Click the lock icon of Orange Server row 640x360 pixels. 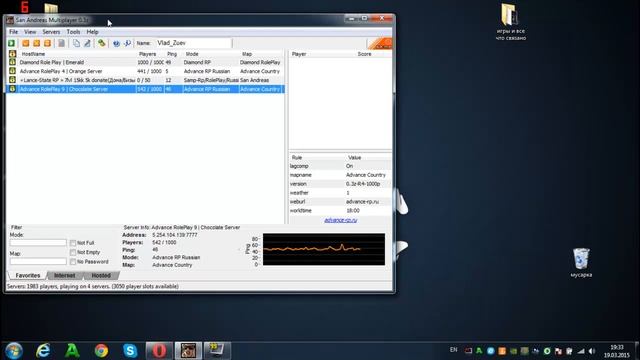click(x=12, y=71)
